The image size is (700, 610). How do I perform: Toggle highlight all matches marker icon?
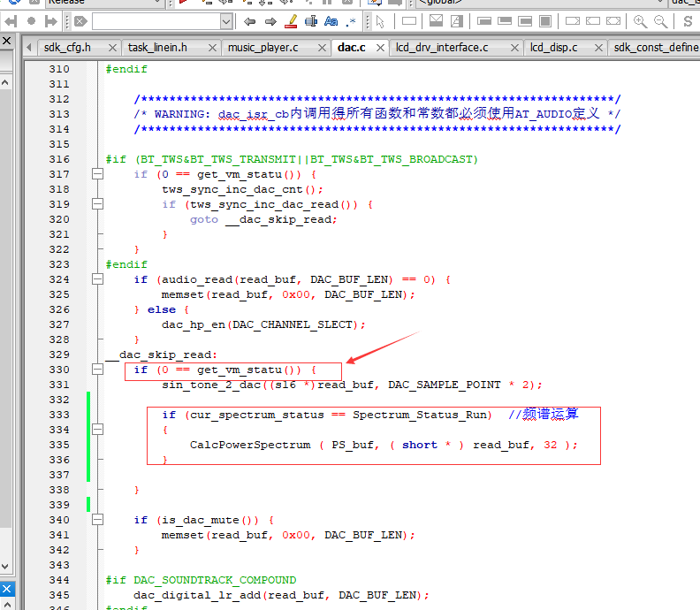point(291,21)
